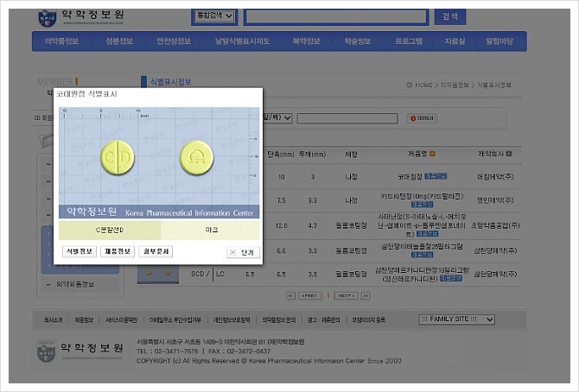The height and width of the screenshot is (392, 579).
Task: Sort by 제약회사 using the gray arrow icon
Action: tap(509, 154)
